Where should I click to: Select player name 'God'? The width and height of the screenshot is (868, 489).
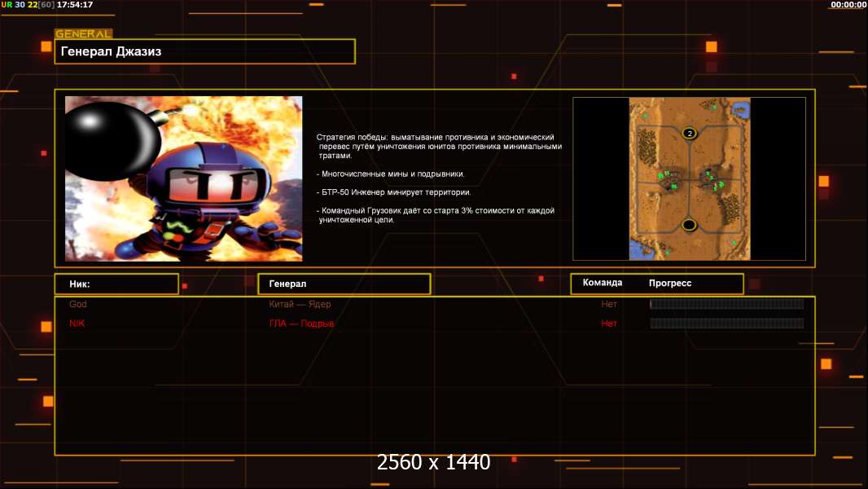[78, 304]
